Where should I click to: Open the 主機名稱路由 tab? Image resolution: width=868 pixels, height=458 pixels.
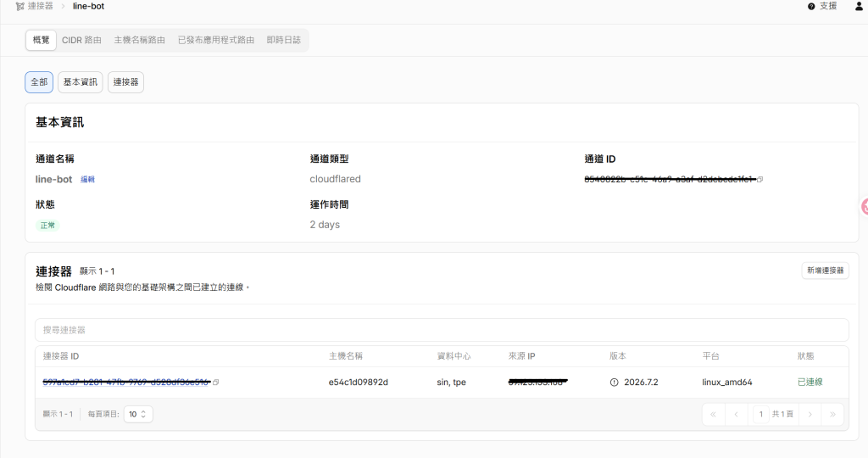(140, 40)
